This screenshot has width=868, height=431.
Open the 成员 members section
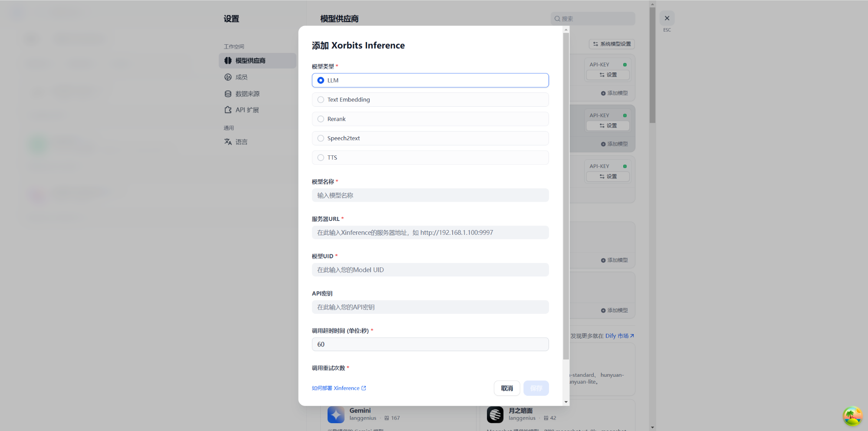click(x=241, y=77)
